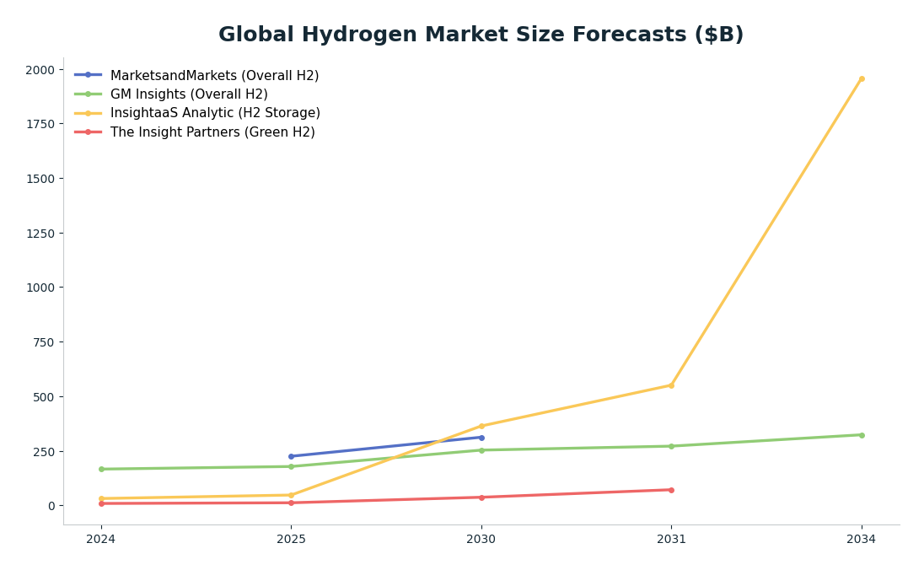Click the y-axis label 500
924x570 pixels.
pos(44,397)
